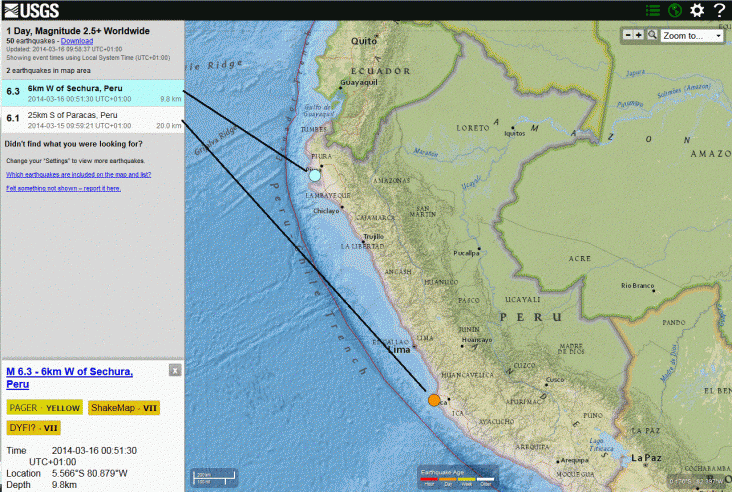The image size is (732, 492).
Task: Open 'Which earthquakes are included' link
Action: pos(78,174)
